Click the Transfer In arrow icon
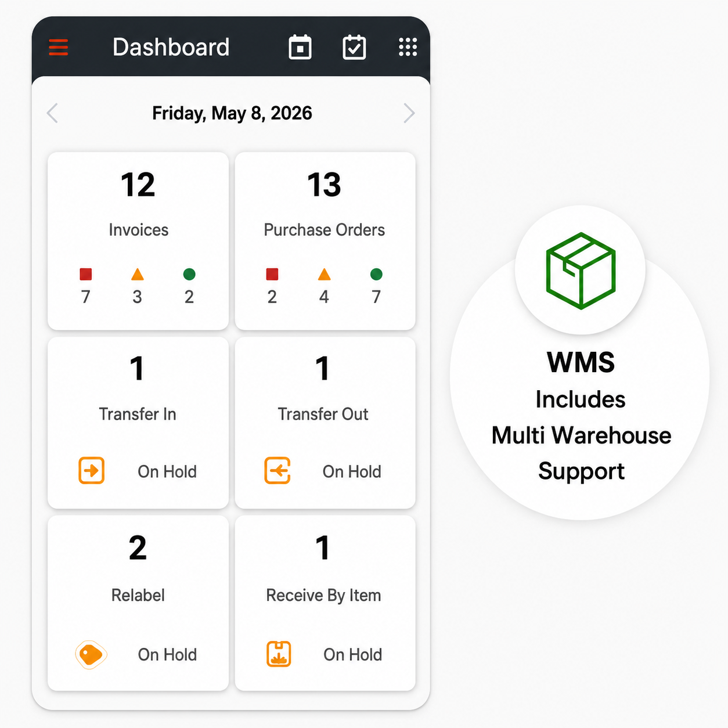The width and height of the screenshot is (728, 728). 92,470
